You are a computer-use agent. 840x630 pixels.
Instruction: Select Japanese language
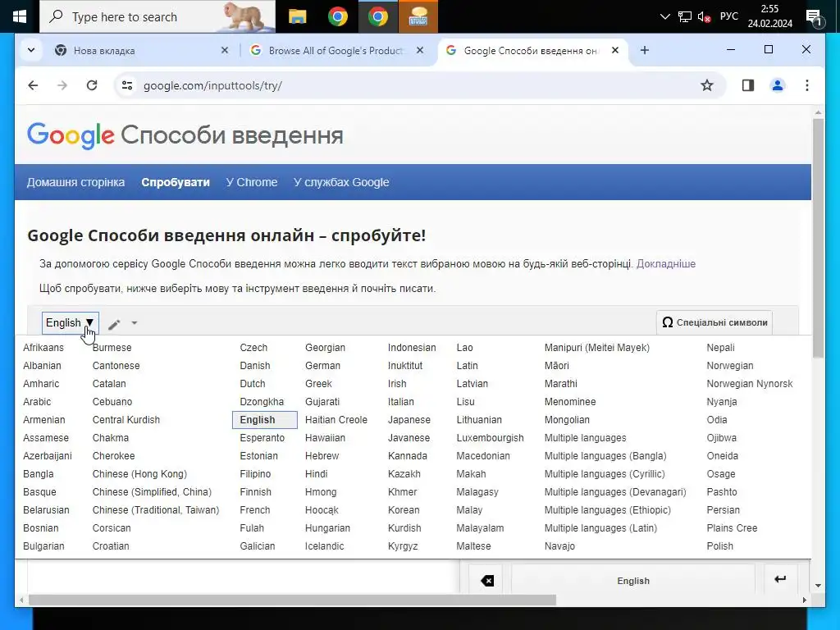pos(409,420)
